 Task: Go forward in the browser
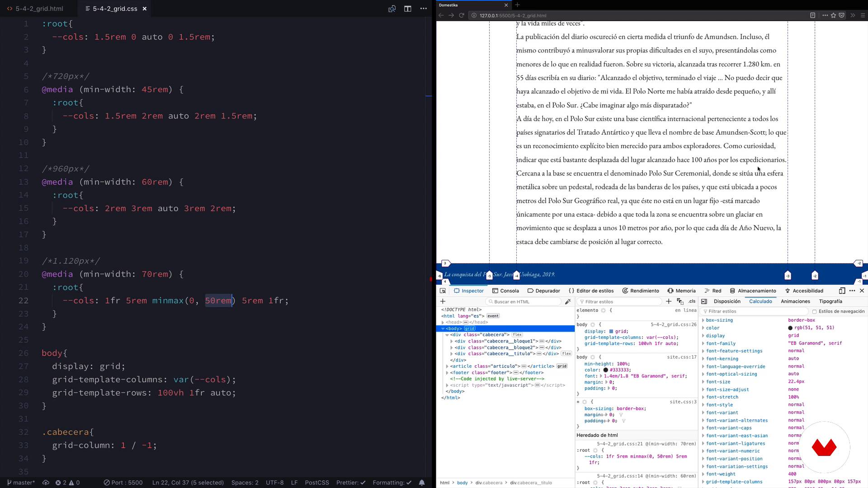tap(451, 15)
